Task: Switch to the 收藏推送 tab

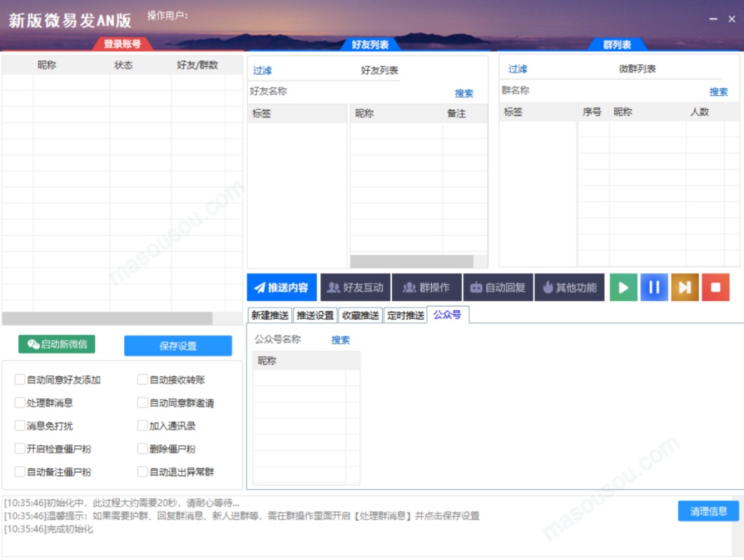Action: [x=360, y=315]
